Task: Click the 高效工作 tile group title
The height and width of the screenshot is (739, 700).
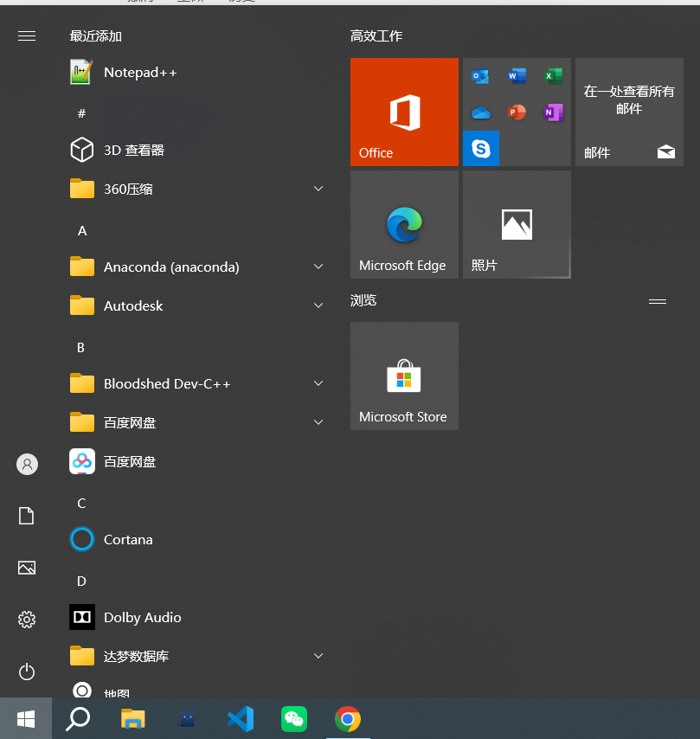Action: pos(376,35)
